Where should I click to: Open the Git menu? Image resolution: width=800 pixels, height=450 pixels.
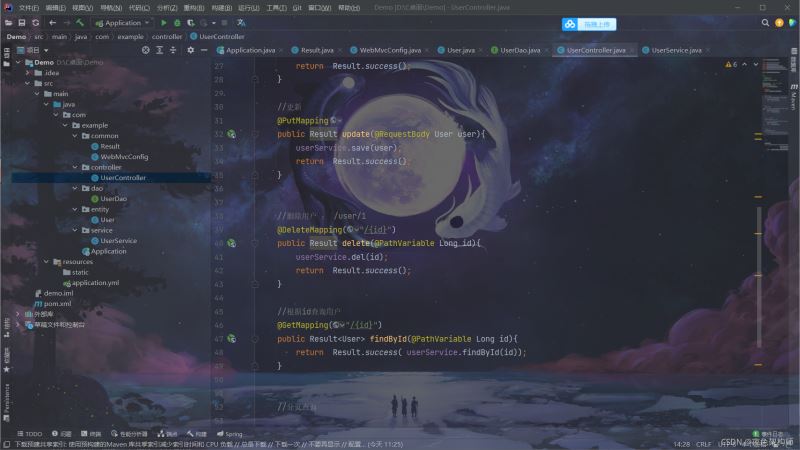tap(297, 8)
